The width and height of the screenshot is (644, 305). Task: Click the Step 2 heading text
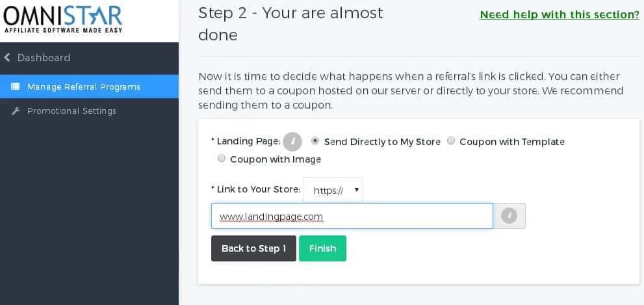(290, 23)
